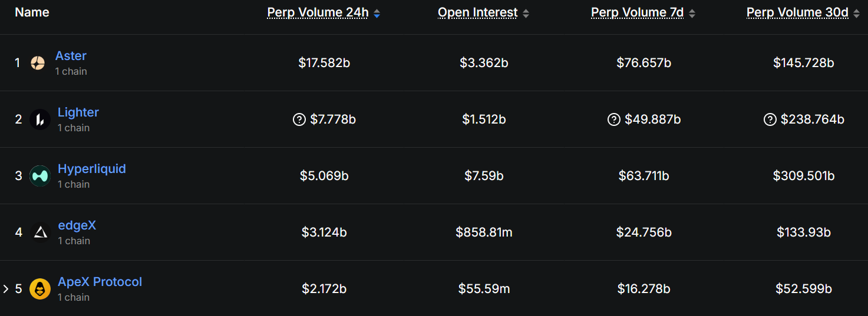Screen dimensions: 868x316
Task: Sort by Perp Volume 24h arrow
Action: 377,13
